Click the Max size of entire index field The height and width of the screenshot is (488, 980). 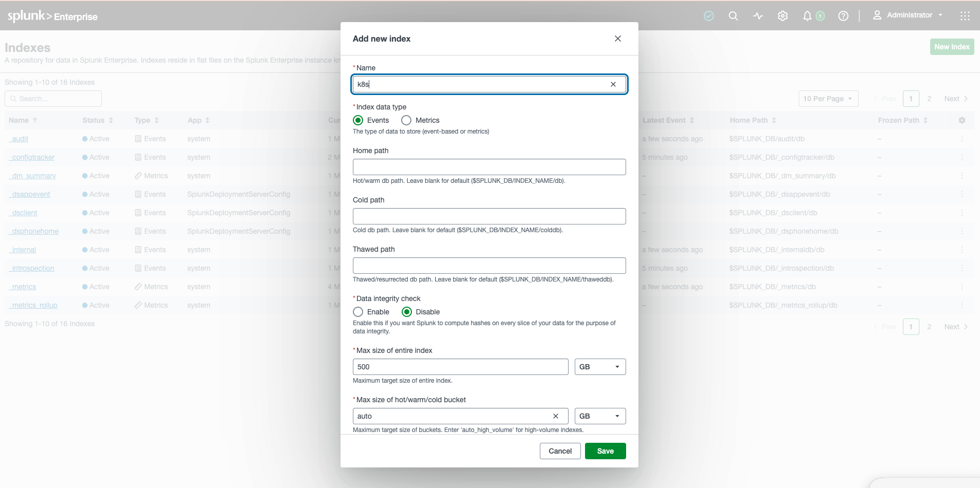[x=461, y=367]
